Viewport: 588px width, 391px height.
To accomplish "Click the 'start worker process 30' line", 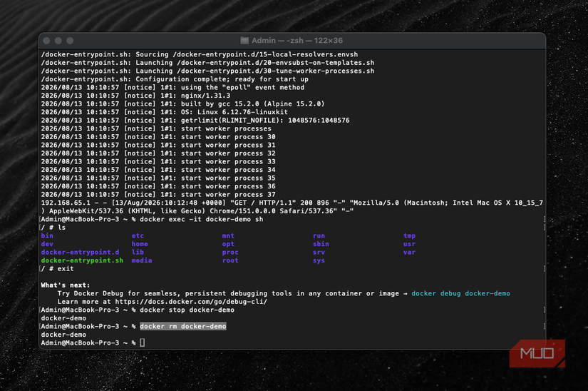I will (158, 137).
